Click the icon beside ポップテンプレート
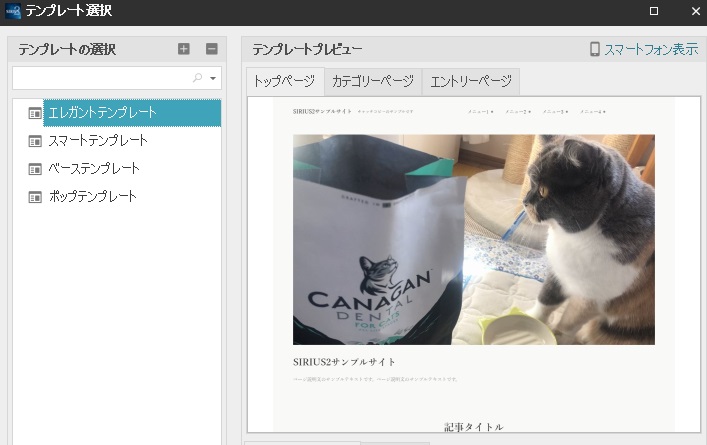707x445 pixels. (x=35, y=197)
